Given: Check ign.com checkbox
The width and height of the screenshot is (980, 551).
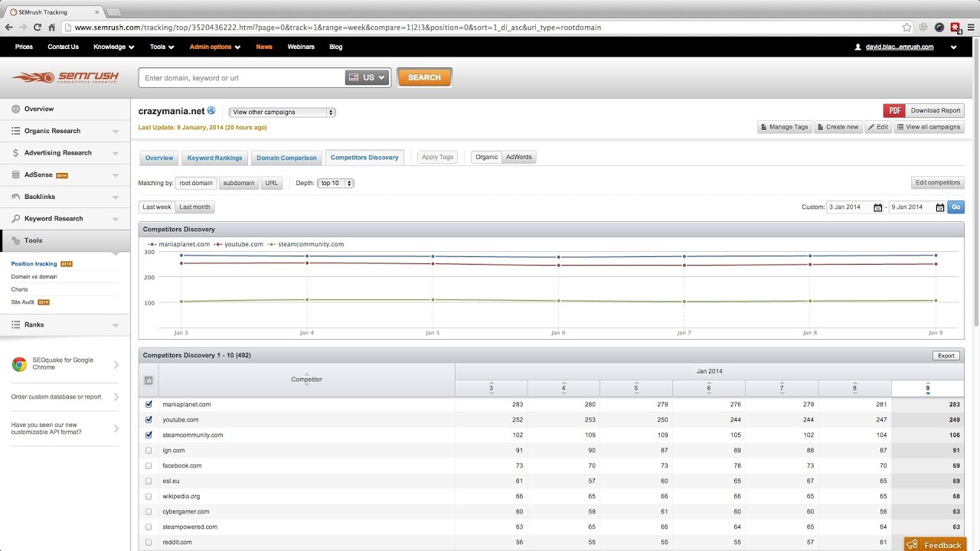Looking at the screenshot, I should [149, 451].
